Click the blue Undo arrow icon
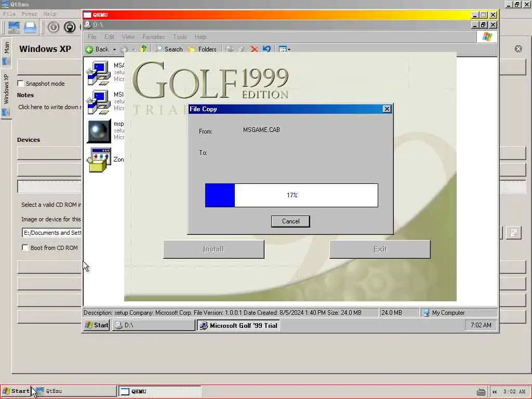Viewport: 532px width, 399px height. point(267,49)
